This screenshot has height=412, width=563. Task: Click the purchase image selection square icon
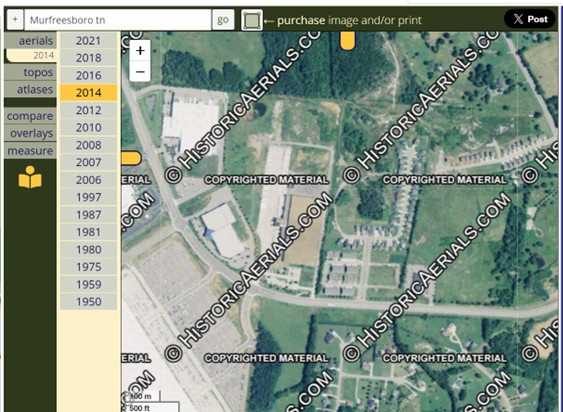(x=252, y=20)
